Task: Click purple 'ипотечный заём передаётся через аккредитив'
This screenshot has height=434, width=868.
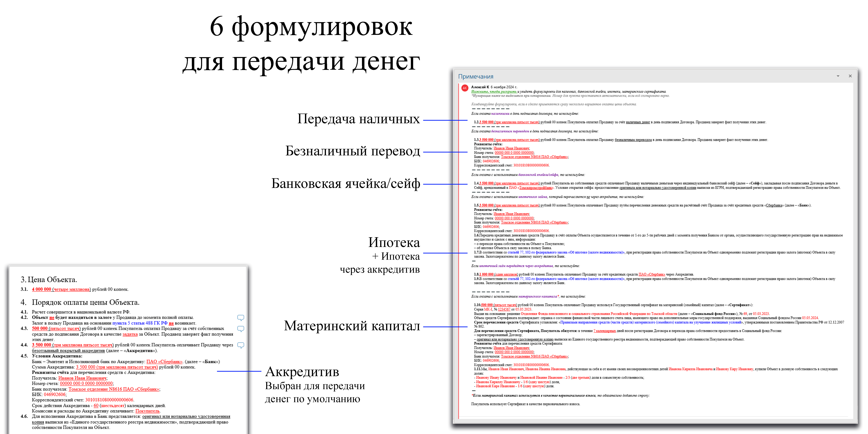Action: click(516, 266)
